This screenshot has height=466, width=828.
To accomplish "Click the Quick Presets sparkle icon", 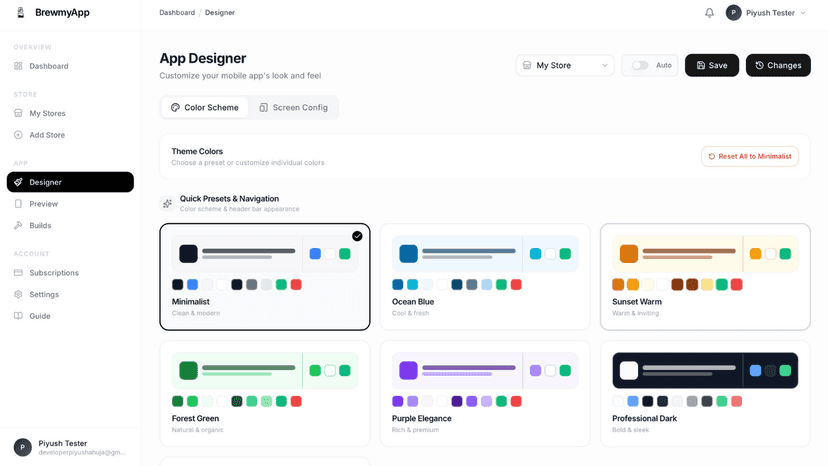I will pyautogui.click(x=167, y=203).
